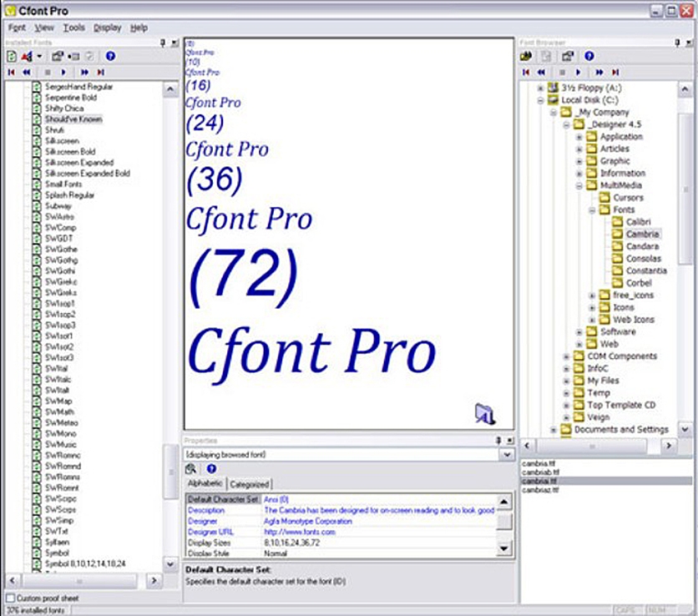698x616 pixels.
Task: Enable the Custom proof sheet checkbox
Action: pyautogui.click(x=10, y=598)
